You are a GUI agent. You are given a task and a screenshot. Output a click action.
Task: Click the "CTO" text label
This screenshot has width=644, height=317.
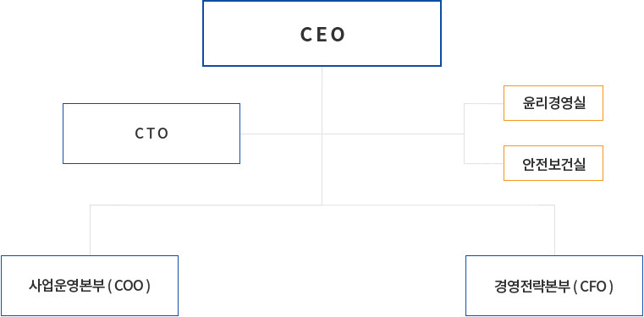(x=151, y=134)
